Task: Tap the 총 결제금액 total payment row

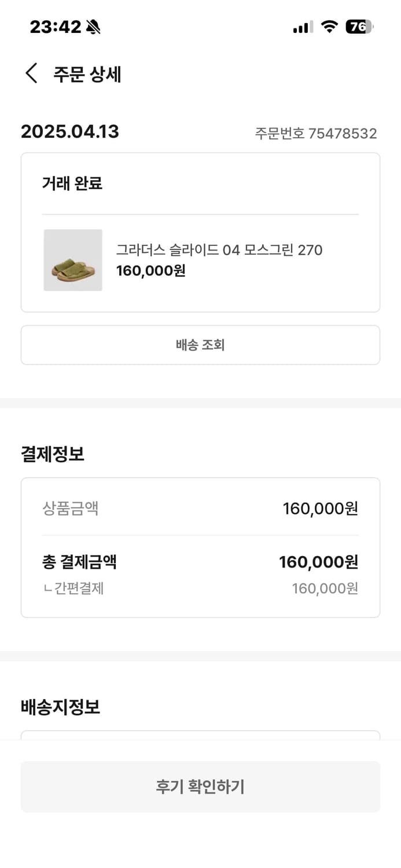Action: [200, 561]
